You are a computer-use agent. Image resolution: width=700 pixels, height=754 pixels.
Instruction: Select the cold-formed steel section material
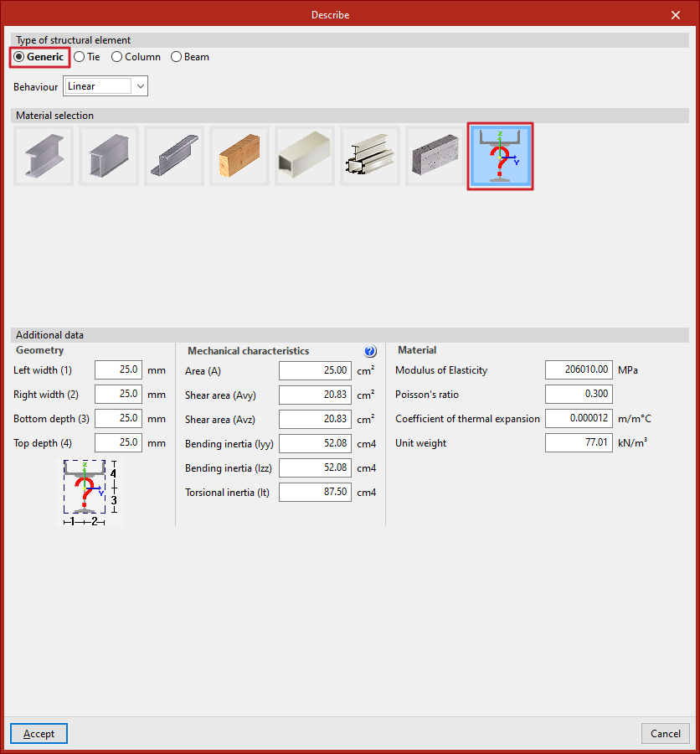pos(174,156)
